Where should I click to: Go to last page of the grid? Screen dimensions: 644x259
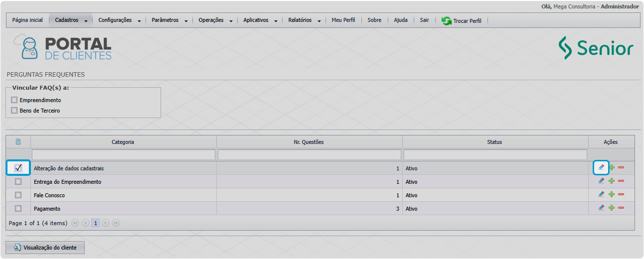pos(116,223)
